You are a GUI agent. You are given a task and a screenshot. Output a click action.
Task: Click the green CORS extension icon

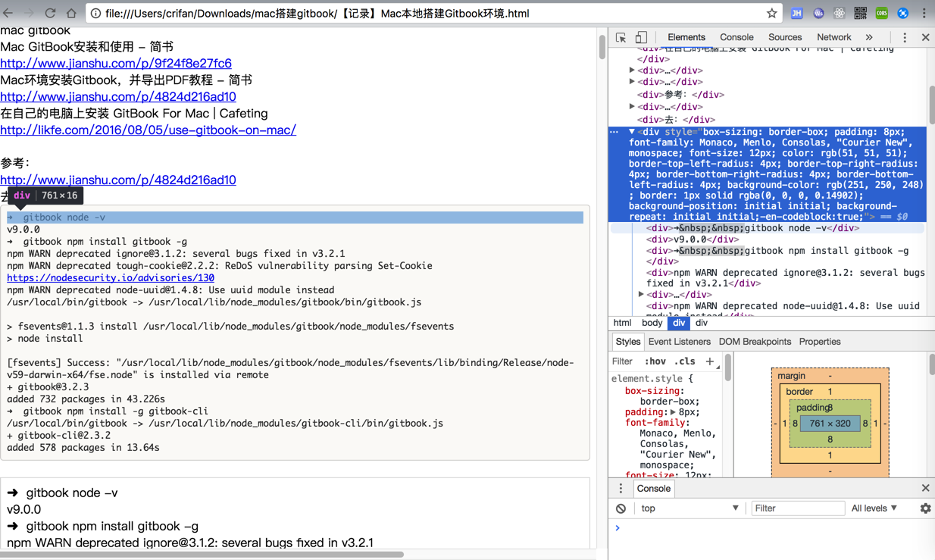(881, 13)
